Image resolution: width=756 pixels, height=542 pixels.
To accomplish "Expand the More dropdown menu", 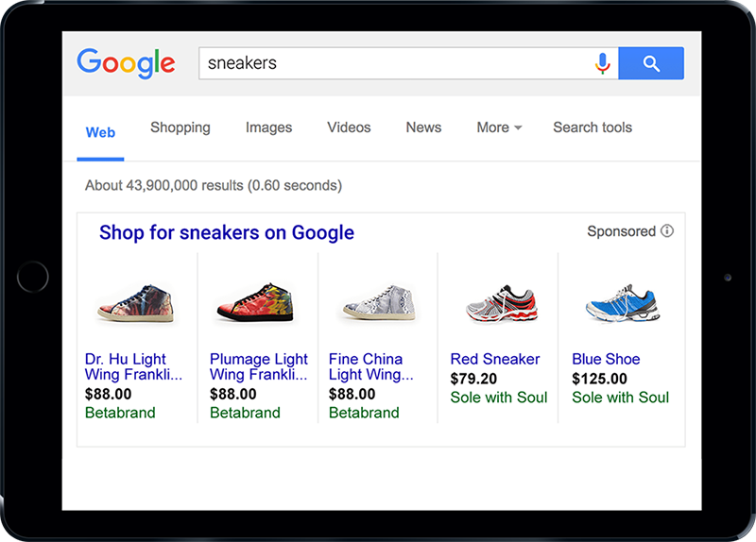I will pyautogui.click(x=499, y=127).
